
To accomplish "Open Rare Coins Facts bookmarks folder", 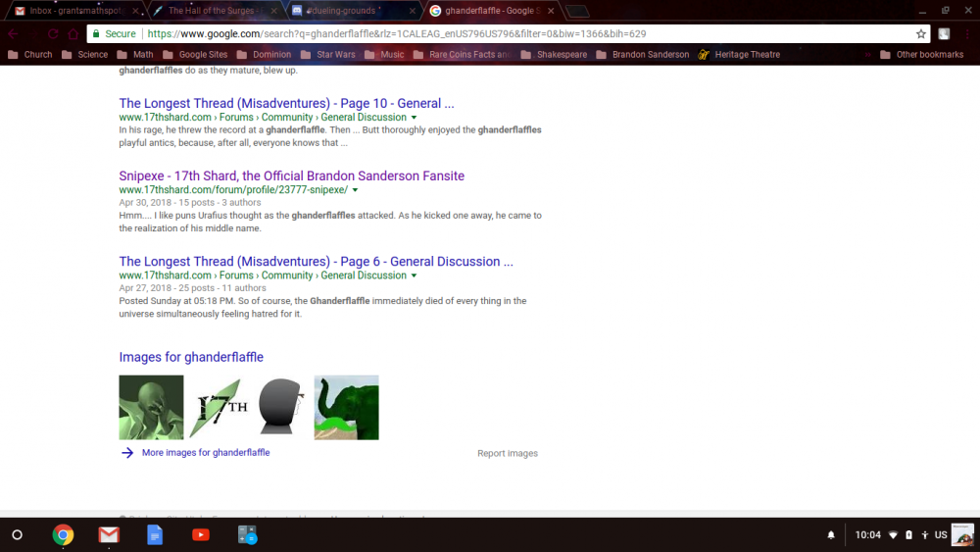I will pos(463,54).
